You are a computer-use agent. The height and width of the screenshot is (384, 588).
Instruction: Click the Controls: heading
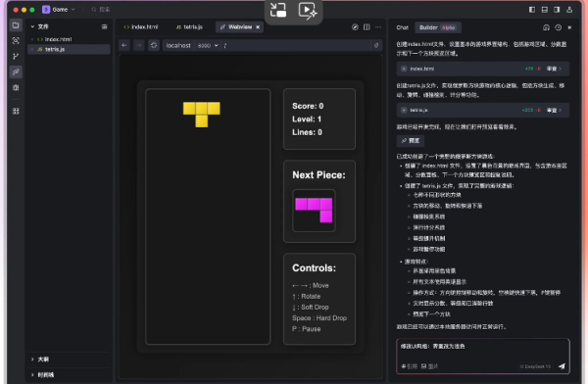(314, 267)
